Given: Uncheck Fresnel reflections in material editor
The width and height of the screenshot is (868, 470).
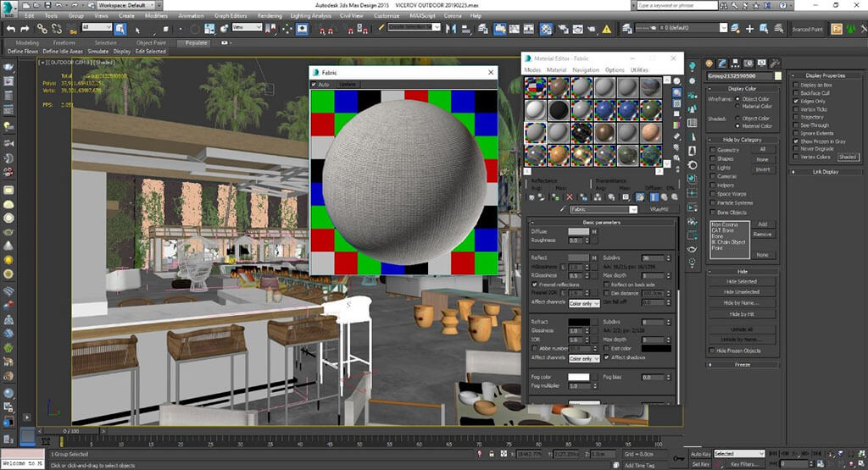Looking at the screenshot, I should pyautogui.click(x=533, y=285).
